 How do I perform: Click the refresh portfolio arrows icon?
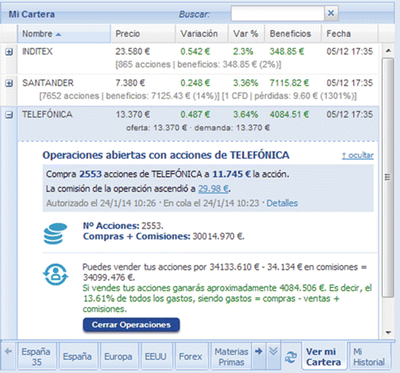coord(291,357)
